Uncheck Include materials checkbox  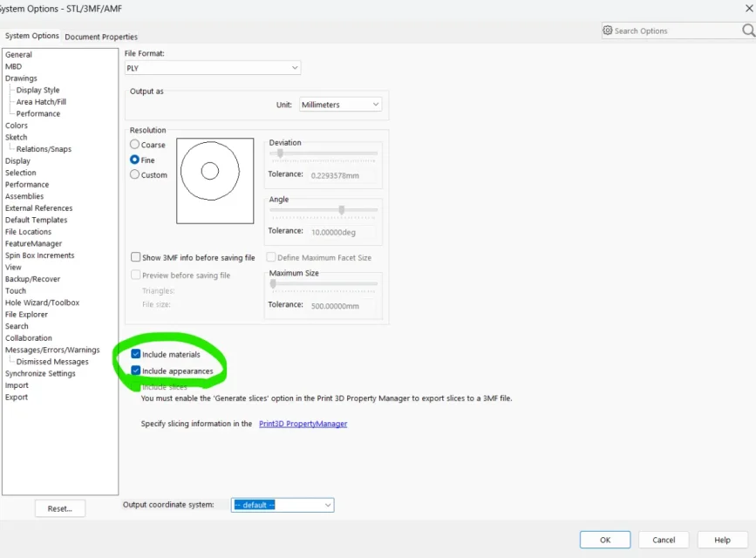click(135, 355)
